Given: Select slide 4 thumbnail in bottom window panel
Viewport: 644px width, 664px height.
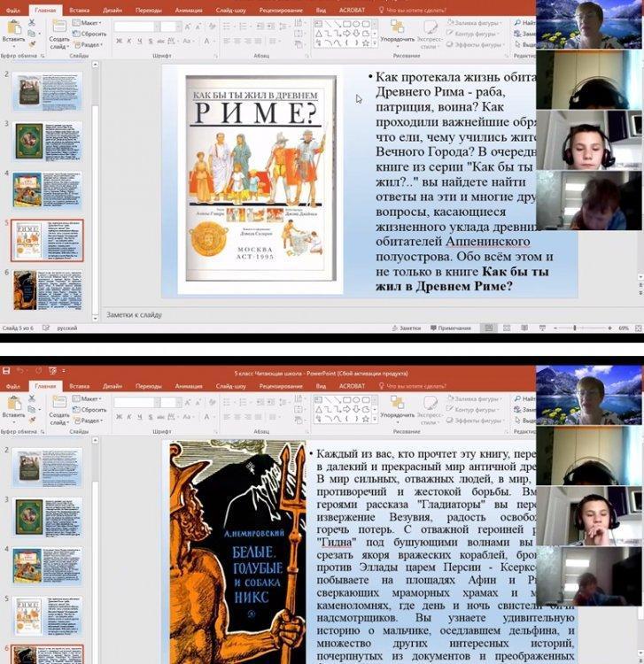Looking at the screenshot, I should pyautogui.click(x=48, y=567).
